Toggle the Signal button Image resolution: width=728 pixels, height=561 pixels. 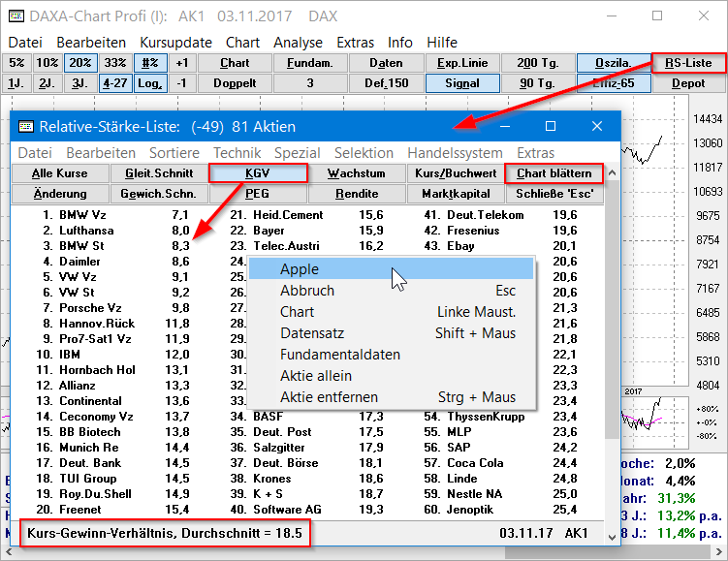(462, 83)
